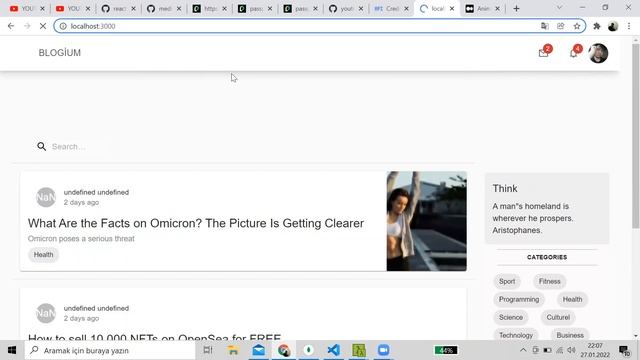
Task: Click the 'Omicron poses a serious threat' subtitle
Action: 81,239
